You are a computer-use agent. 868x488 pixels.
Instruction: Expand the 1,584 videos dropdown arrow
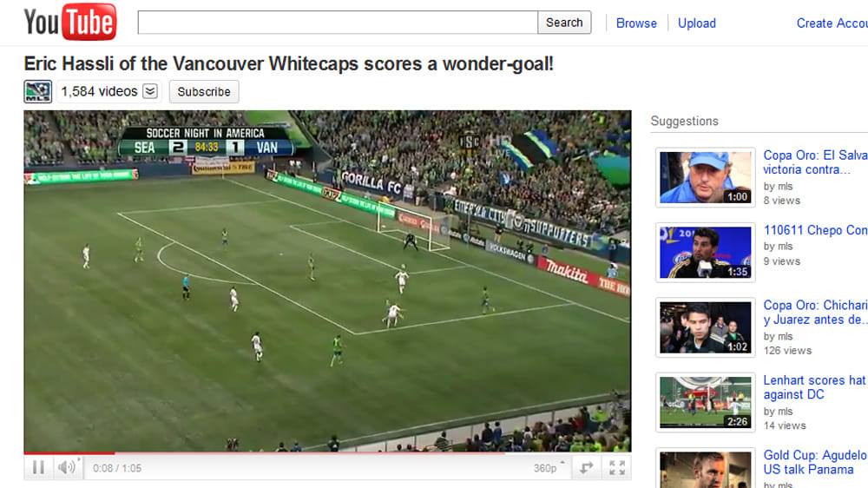point(150,91)
